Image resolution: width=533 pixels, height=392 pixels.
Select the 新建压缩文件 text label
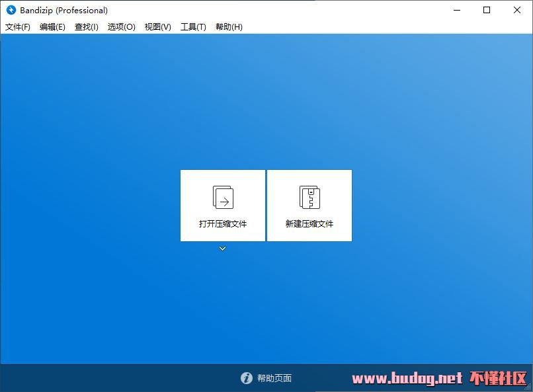(309, 224)
